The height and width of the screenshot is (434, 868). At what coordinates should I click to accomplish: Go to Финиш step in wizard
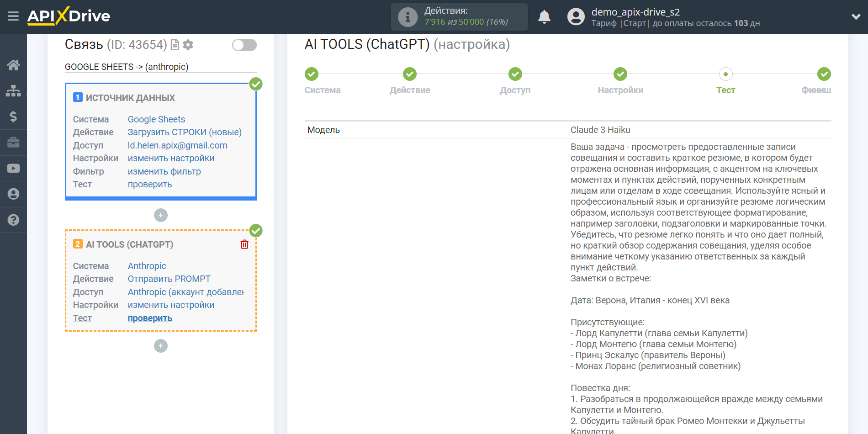tap(816, 90)
